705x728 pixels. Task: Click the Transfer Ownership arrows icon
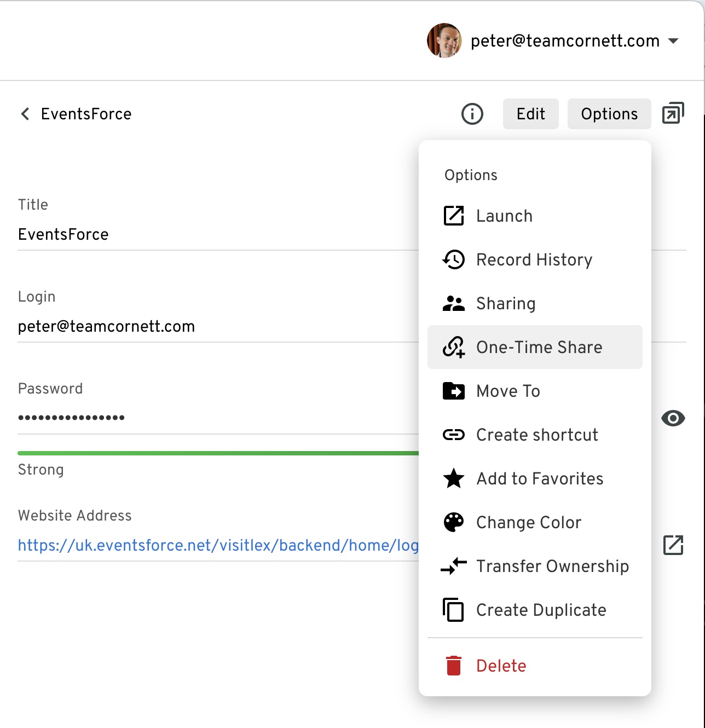pyautogui.click(x=454, y=566)
